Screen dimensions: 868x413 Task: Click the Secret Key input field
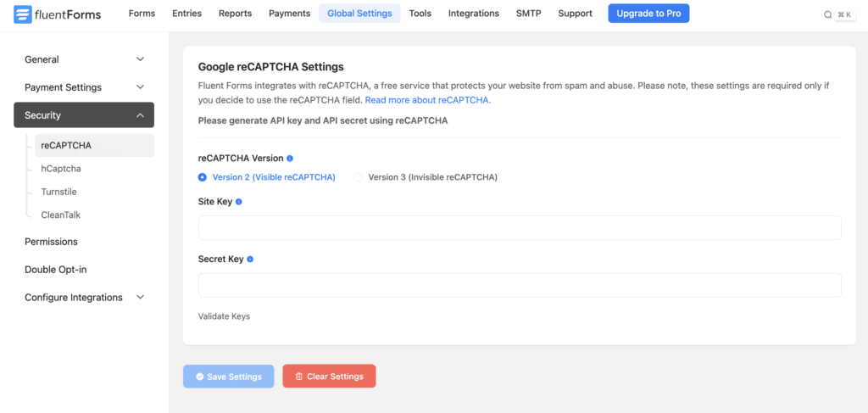[x=520, y=285]
